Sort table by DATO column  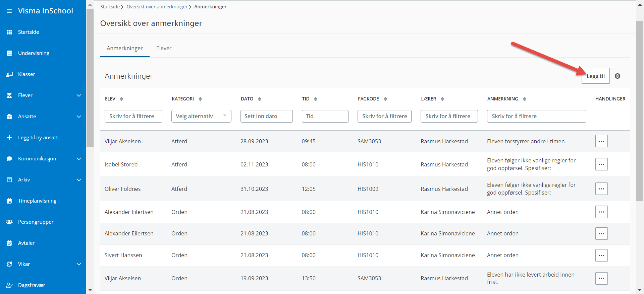click(260, 99)
